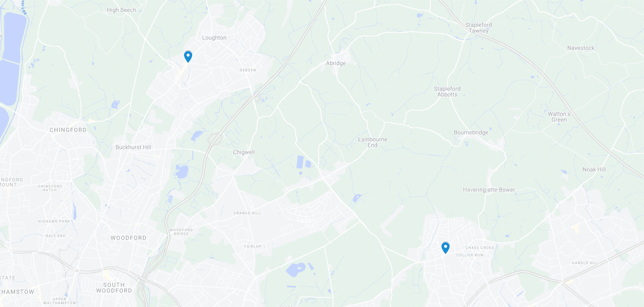Screen dimensions: 644x307
Task: Click the High Beech label
Action: pyautogui.click(x=121, y=10)
